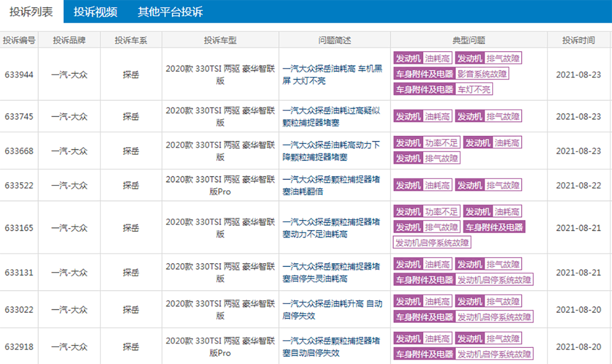Image resolution: width=612 pixels, height=364 pixels.
Task: Click the 投诉车型 column header
Action: (x=220, y=40)
